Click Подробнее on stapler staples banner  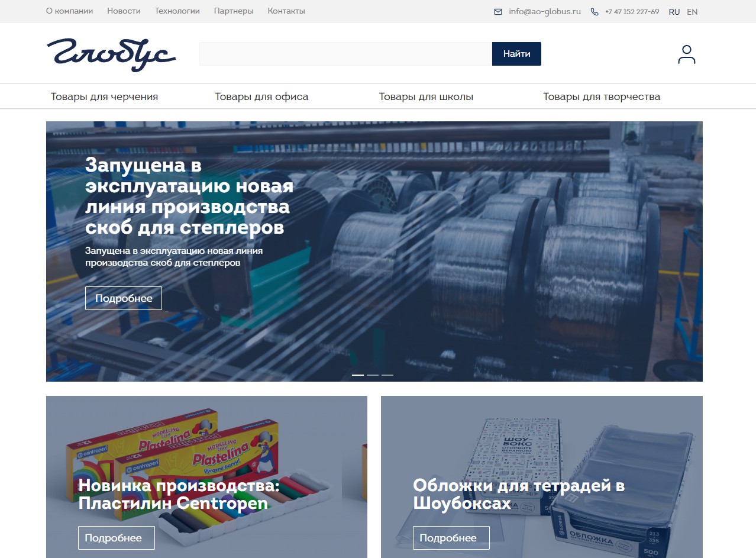click(124, 298)
